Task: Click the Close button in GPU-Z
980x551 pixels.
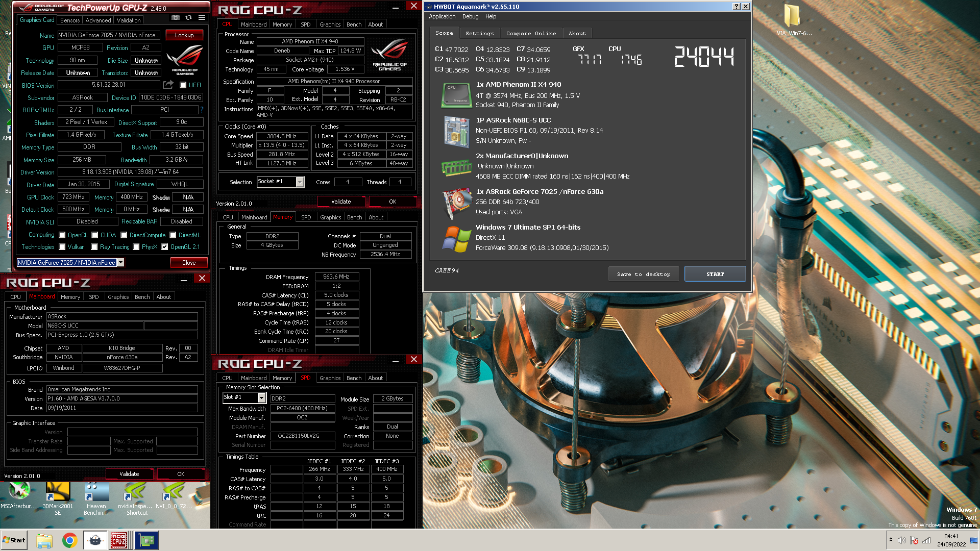Action: tap(189, 263)
